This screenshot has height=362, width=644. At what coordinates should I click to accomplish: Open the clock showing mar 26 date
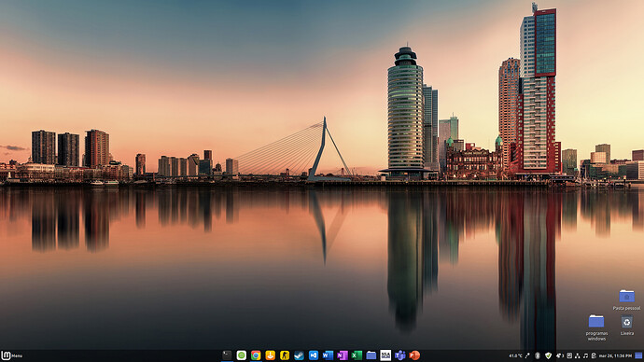click(615, 355)
